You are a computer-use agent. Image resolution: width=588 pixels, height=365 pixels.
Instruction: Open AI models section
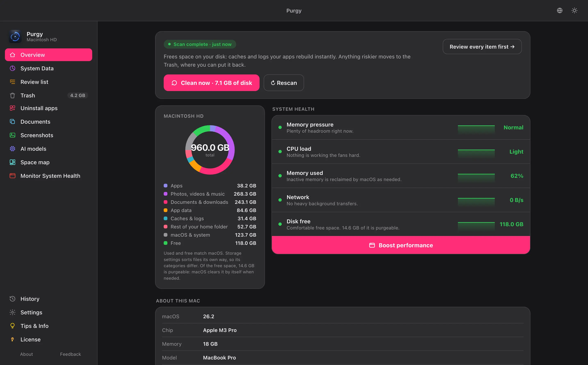[x=49, y=149]
